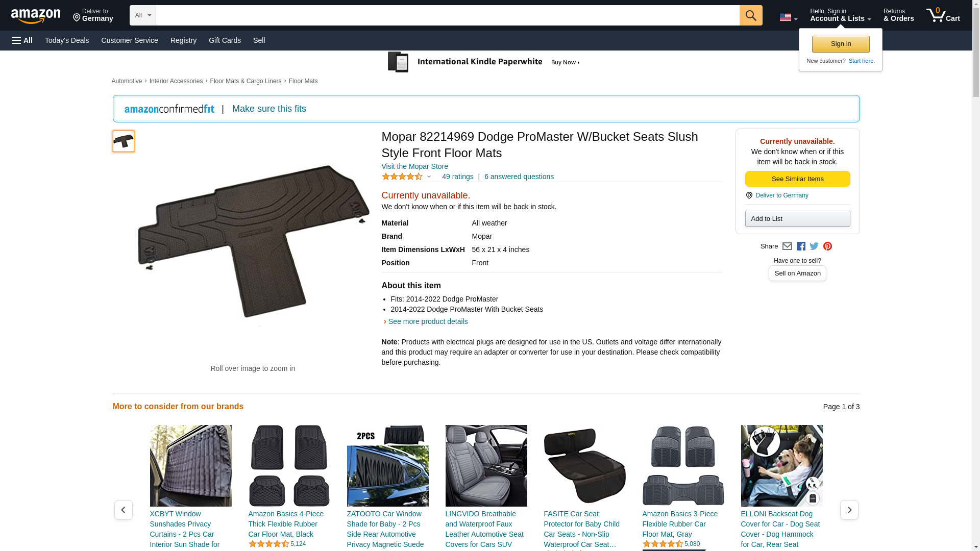Open Today's Deals in navigation bar
This screenshot has width=980, height=551.
coord(67,40)
